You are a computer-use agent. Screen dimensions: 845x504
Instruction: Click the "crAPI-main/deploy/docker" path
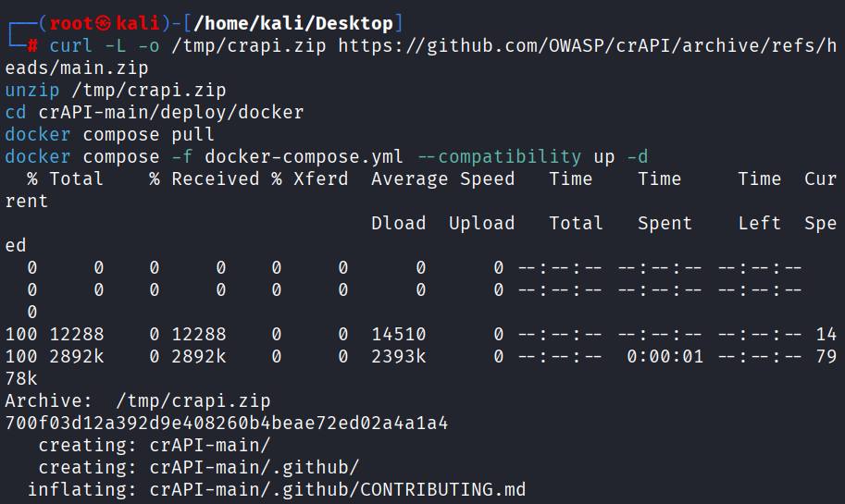(171, 112)
